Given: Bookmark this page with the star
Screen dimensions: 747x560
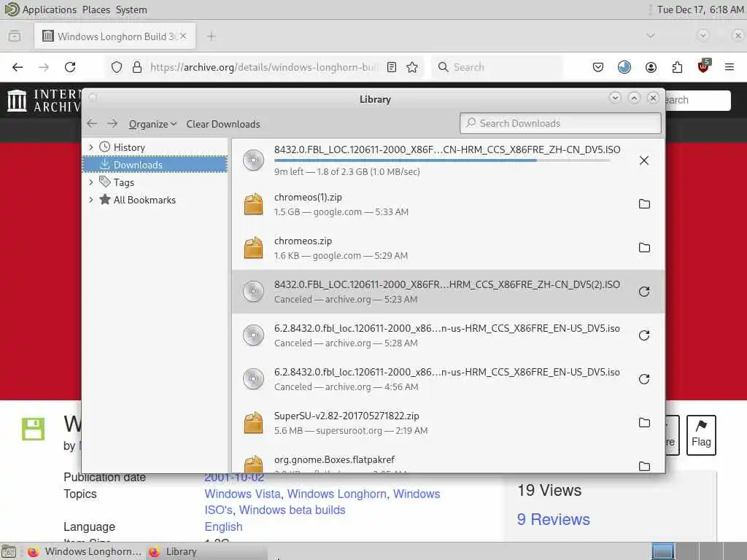Looking at the screenshot, I should click(412, 67).
